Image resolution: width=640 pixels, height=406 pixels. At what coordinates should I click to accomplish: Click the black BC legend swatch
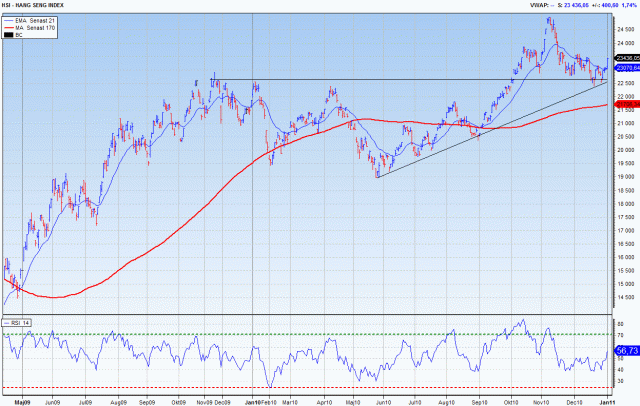pyautogui.click(x=11, y=35)
